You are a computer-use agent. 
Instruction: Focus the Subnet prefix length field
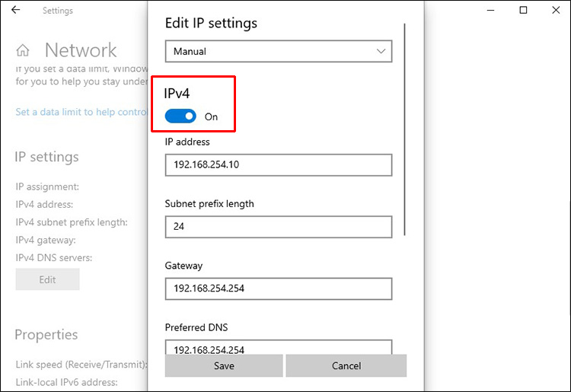tap(278, 227)
